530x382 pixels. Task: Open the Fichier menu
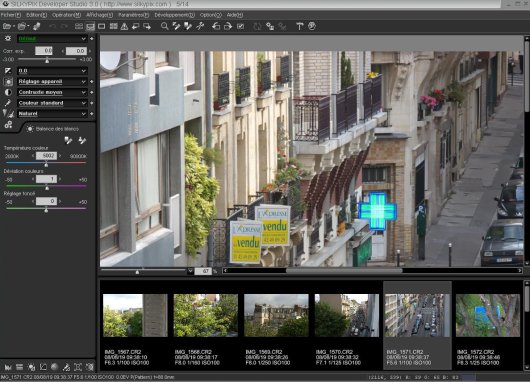10,15
